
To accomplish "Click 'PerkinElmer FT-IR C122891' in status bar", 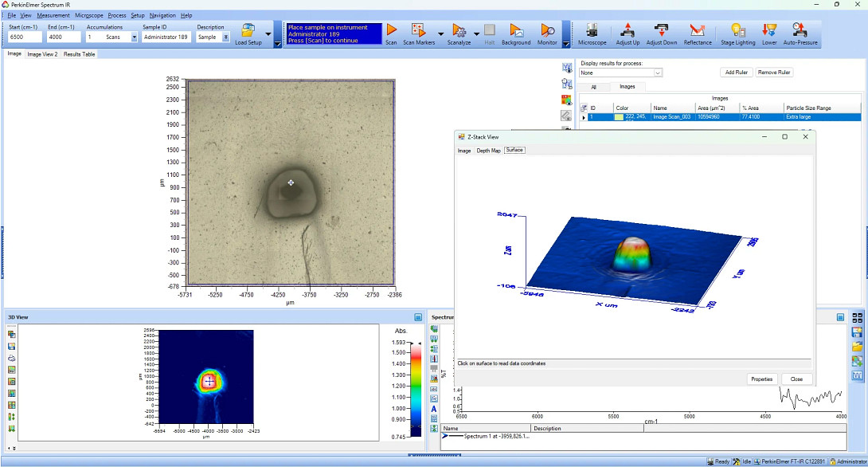I will tap(788, 461).
